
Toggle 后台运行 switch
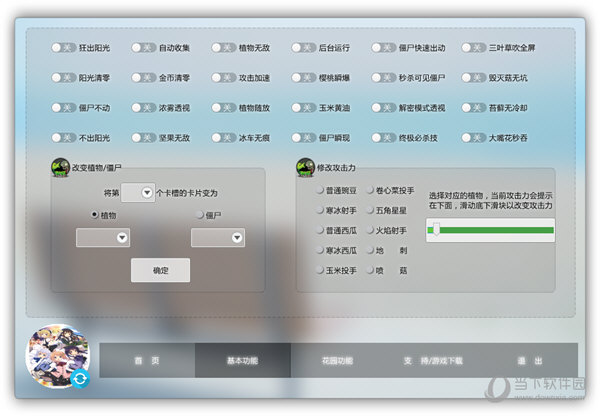click(x=304, y=47)
